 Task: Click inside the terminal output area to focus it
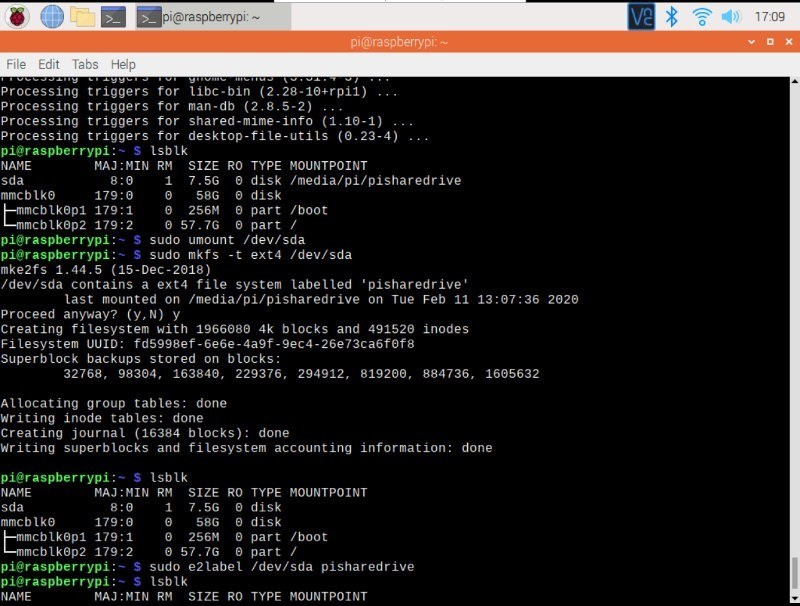[400, 350]
